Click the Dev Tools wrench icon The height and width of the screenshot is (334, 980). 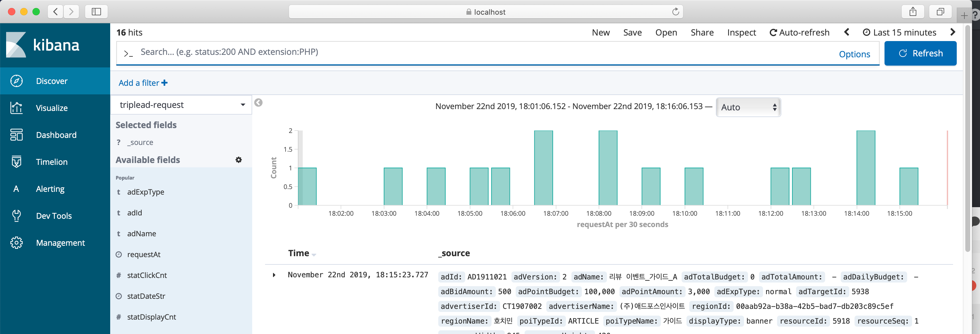click(x=16, y=215)
